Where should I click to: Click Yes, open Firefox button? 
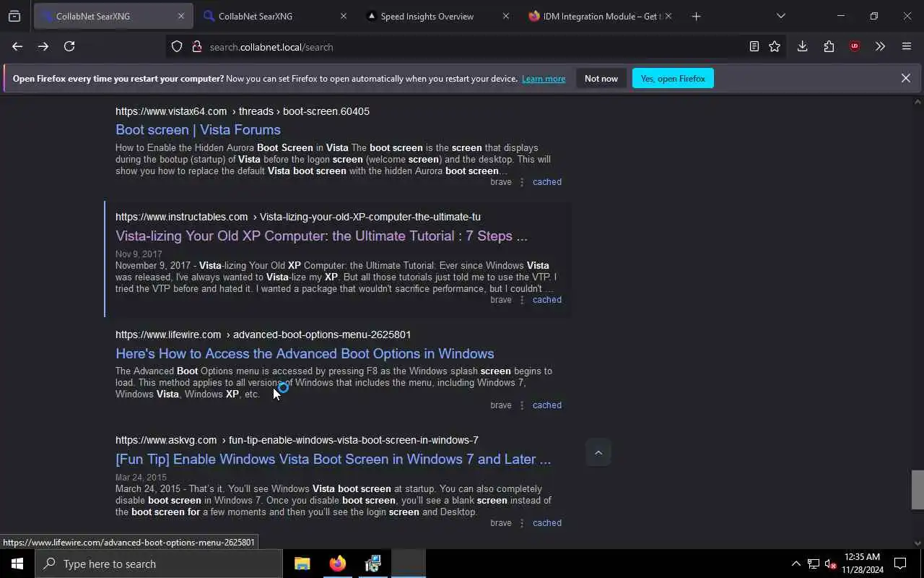tap(673, 79)
